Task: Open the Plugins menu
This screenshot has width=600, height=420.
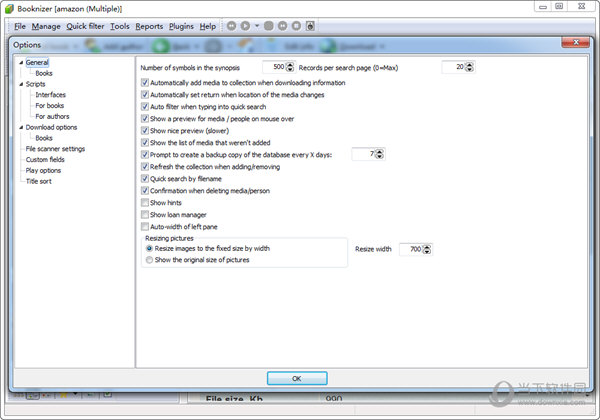Action: click(x=181, y=26)
